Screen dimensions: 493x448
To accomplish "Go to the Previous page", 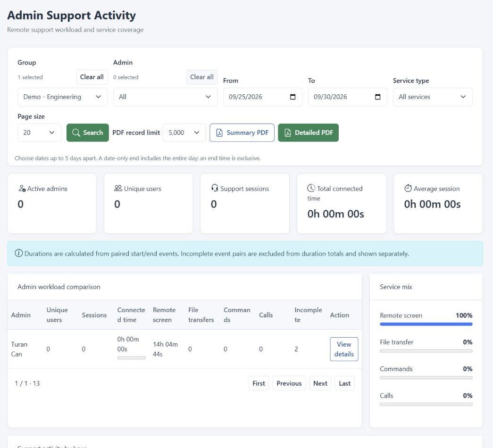I will point(289,383).
